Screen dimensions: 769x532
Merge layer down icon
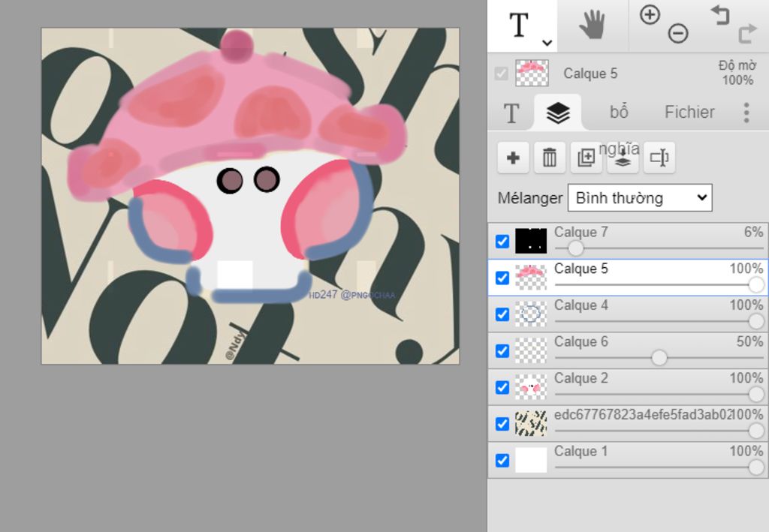pyautogui.click(x=623, y=158)
